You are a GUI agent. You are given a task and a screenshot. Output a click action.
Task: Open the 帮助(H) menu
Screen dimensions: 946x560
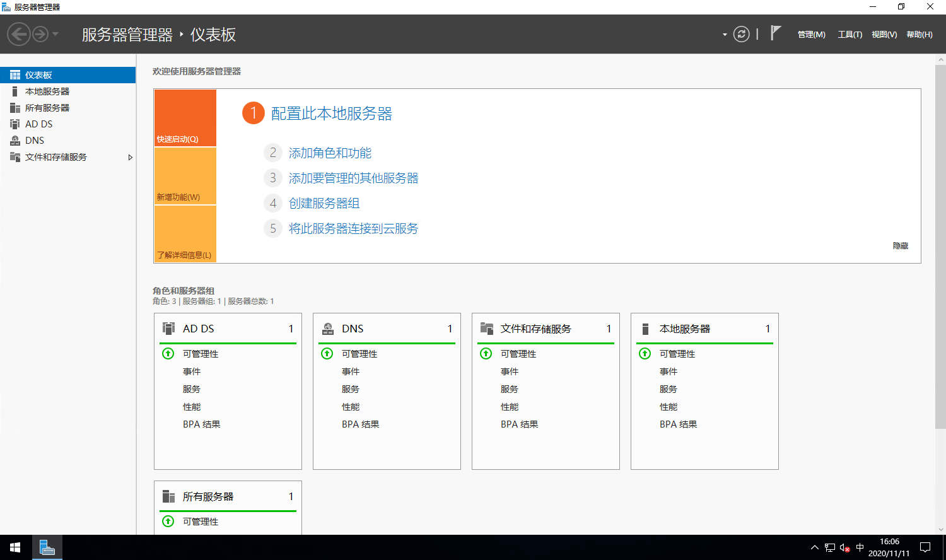920,35
